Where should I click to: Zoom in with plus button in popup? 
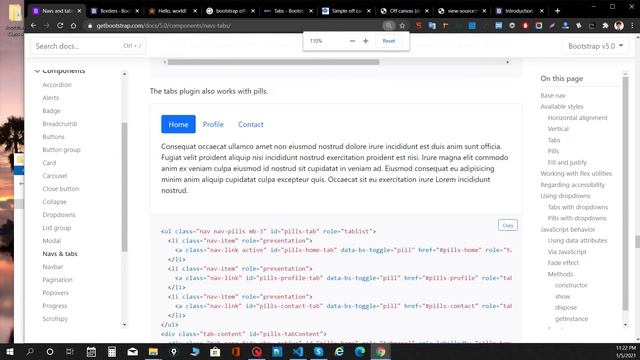coord(366,41)
